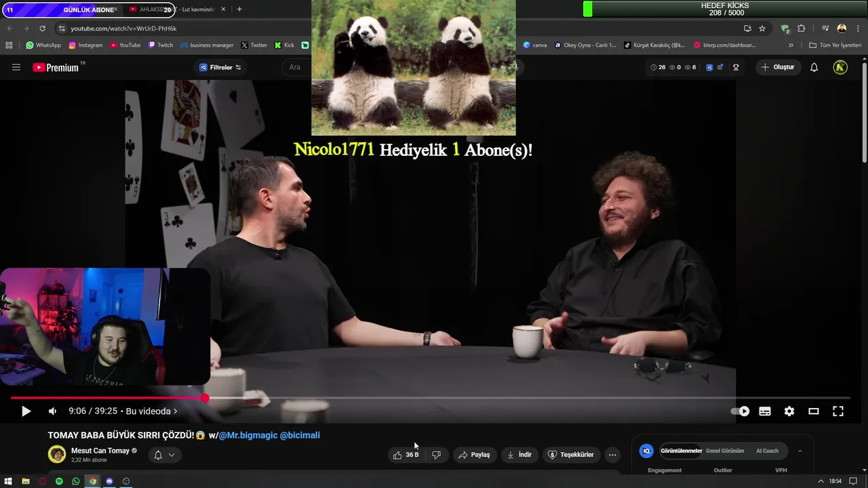Open the Kick bookmark
This screenshot has height=488, width=868.
284,45
